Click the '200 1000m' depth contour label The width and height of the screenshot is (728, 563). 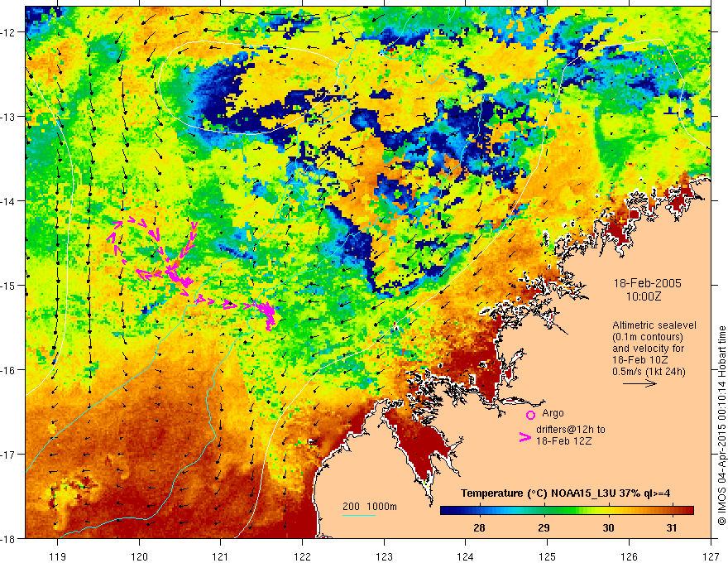coord(370,507)
